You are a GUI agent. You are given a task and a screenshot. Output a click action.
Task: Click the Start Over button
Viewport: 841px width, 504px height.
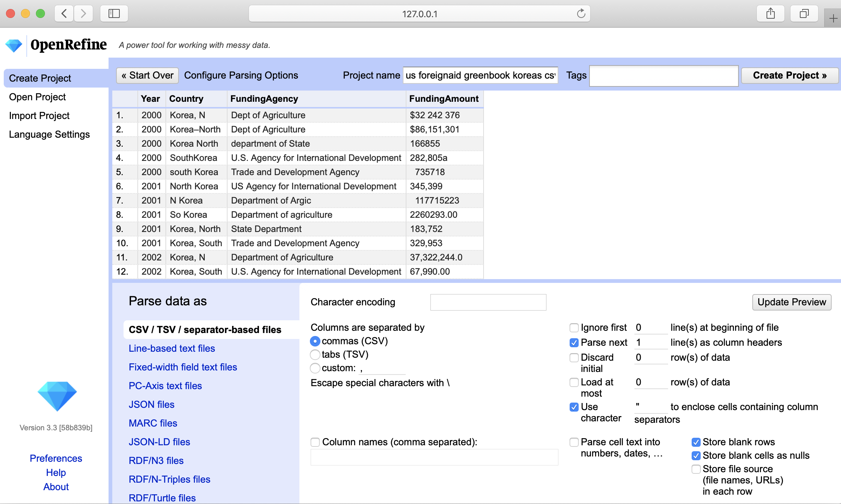(x=147, y=76)
